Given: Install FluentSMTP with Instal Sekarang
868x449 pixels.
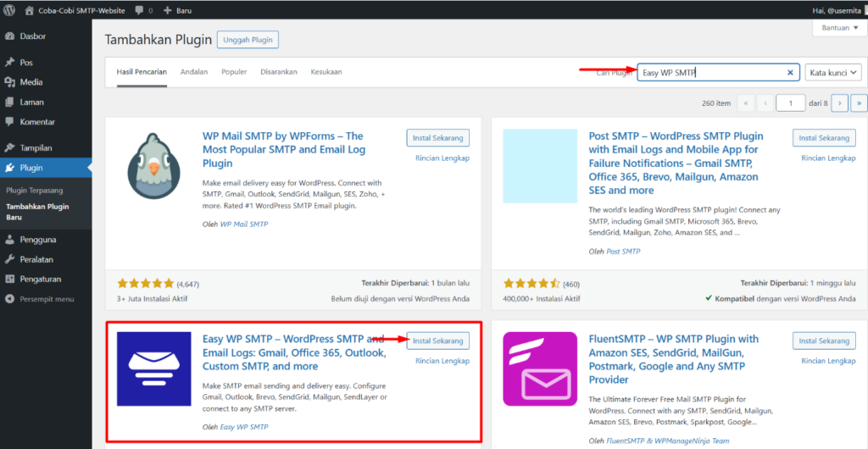Looking at the screenshot, I should [x=824, y=341].
